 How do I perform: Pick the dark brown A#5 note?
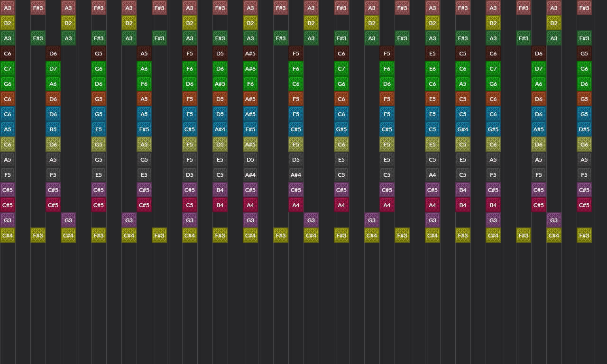pyautogui.click(x=250, y=54)
